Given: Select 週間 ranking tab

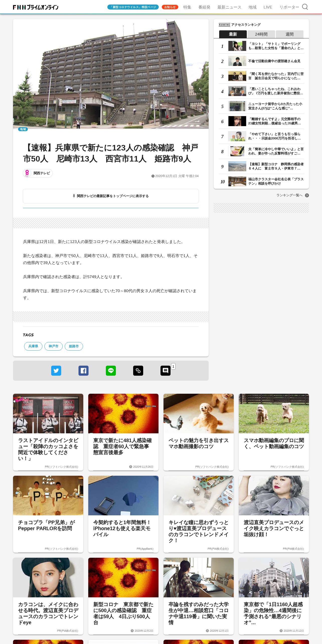Looking at the screenshot, I should (x=290, y=34).
